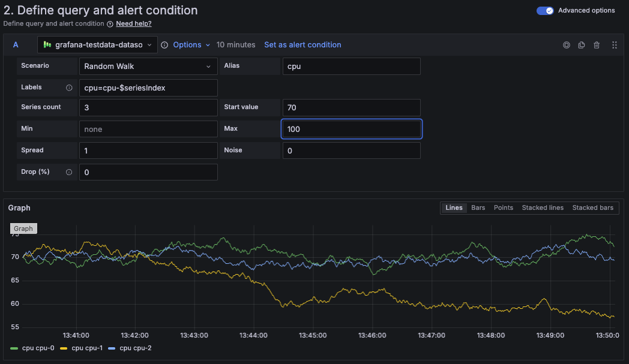
Task: Delete query A using the trash icon
Action: click(597, 45)
